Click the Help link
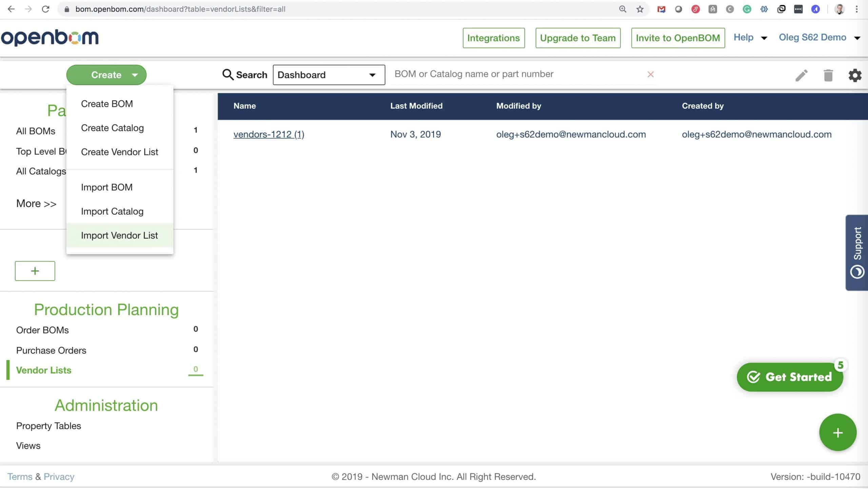Screen dimensions: 868x489 743,37
